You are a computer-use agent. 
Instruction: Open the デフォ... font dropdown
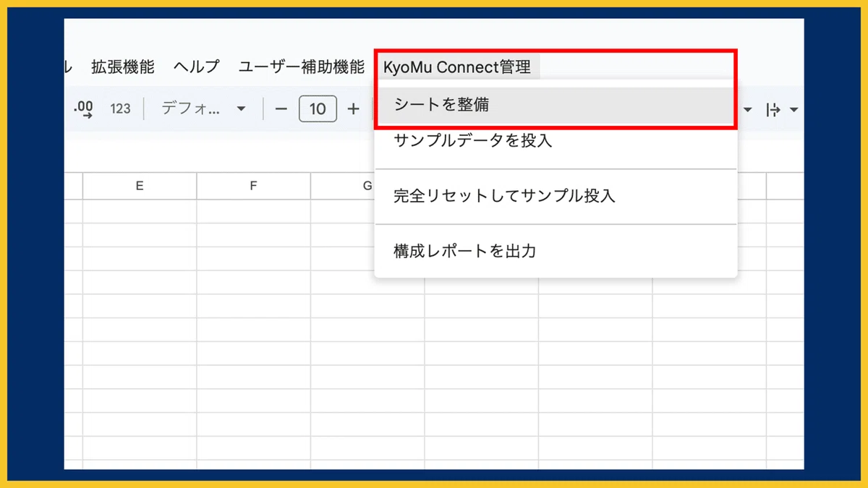pos(203,109)
